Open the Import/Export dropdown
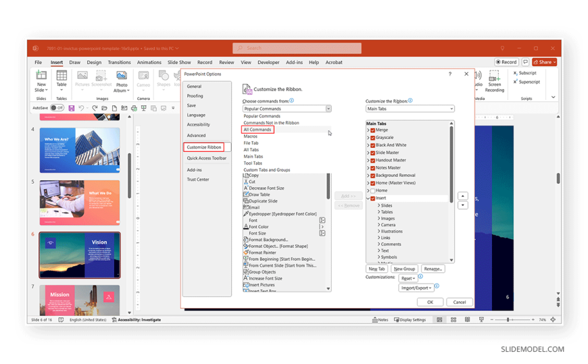 (416, 288)
